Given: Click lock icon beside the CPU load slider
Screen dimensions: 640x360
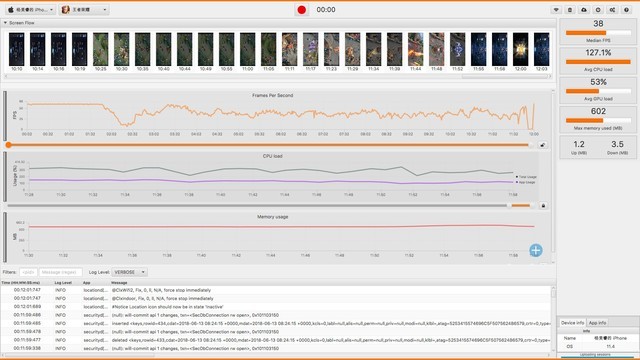Looking at the screenshot, I should point(543,206).
